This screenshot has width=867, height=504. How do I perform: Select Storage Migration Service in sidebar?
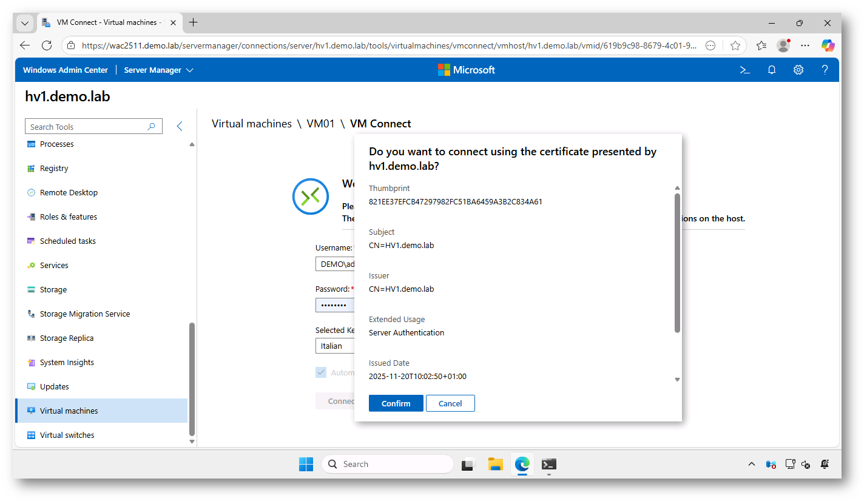point(85,314)
